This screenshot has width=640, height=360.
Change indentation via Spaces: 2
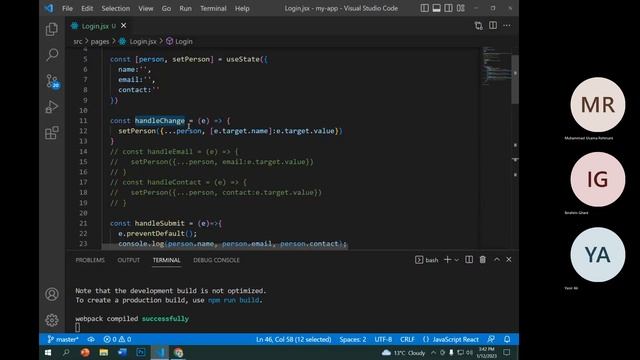pos(353,339)
